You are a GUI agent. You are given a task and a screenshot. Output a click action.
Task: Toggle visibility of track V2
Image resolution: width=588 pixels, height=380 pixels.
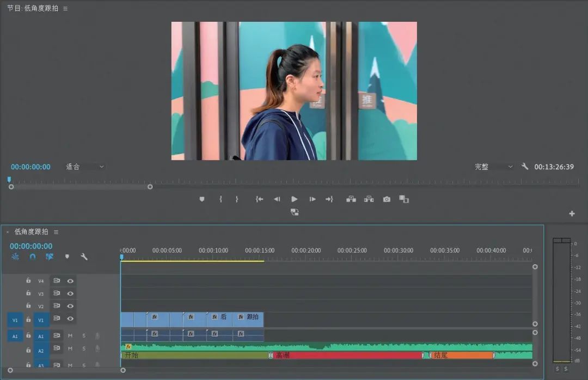pos(70,306)
